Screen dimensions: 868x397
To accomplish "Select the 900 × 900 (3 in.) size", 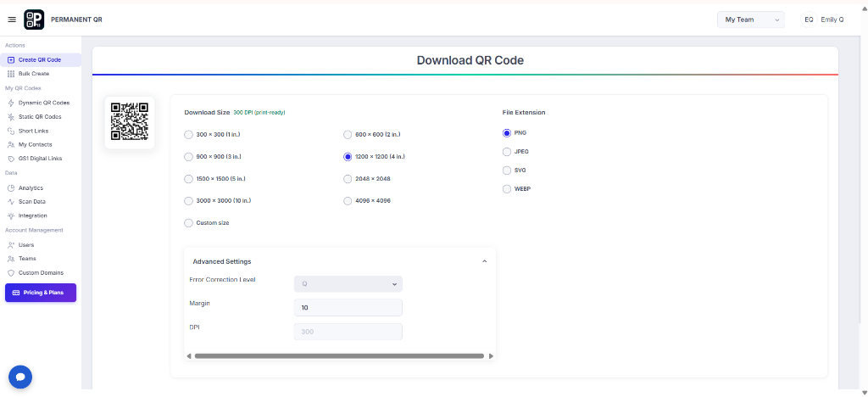I will pyautogui.click(x=188, y=157).
